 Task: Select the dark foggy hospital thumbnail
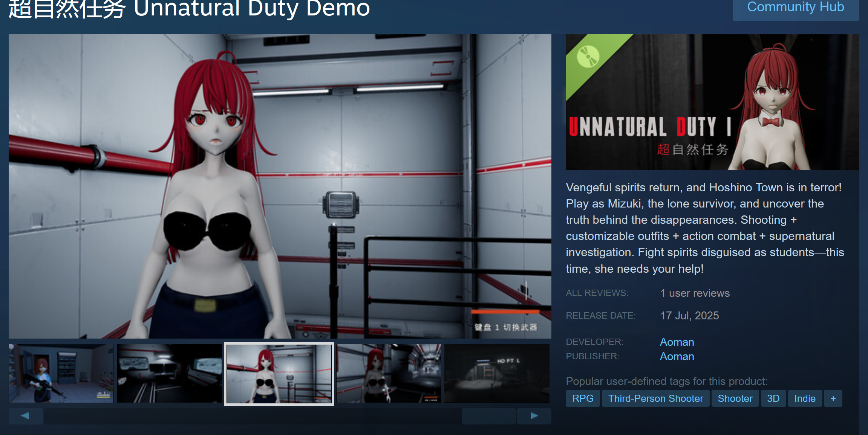pos(497,373)
